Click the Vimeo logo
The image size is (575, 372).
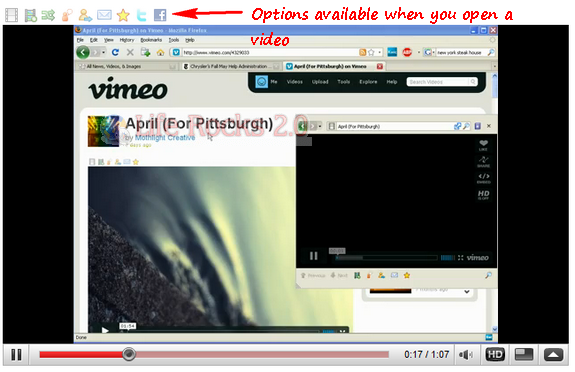click(x=128, y=88)
